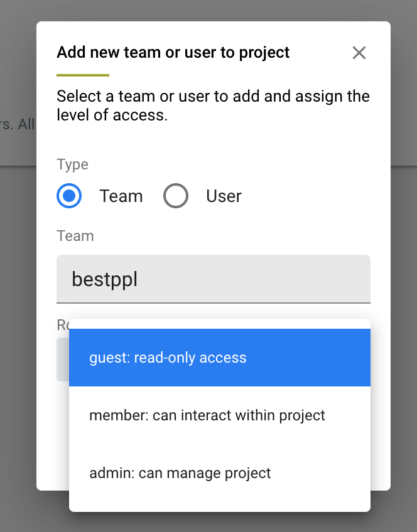Click the partially covered Role label
The image size is (417, 532).
tap(63, 324)
